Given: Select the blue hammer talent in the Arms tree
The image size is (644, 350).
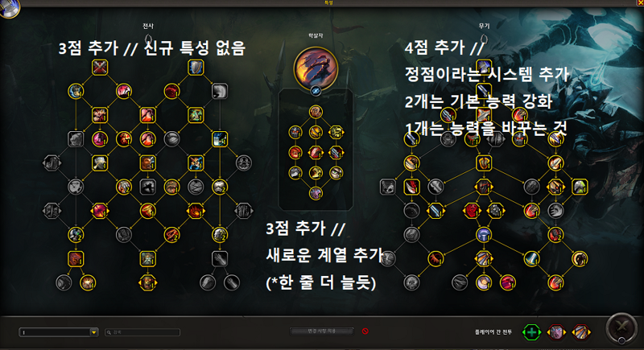Looking at the screenshot, I should tap(484, 235).
